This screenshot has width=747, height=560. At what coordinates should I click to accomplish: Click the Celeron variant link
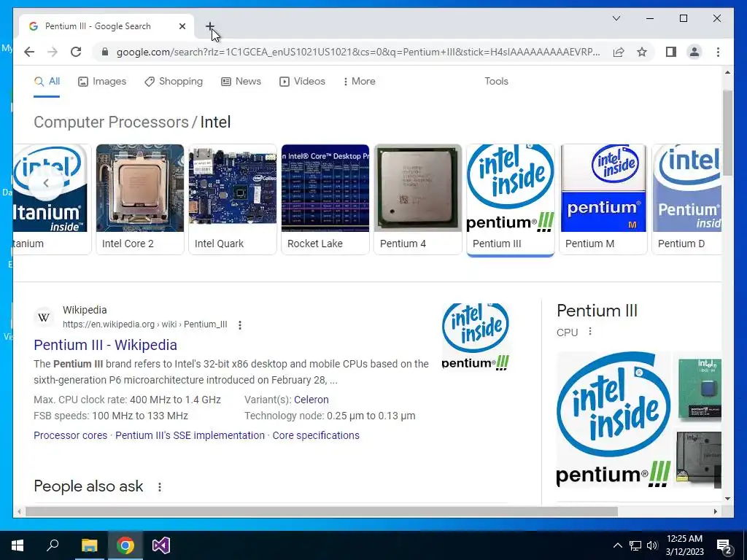click(311, 400)
